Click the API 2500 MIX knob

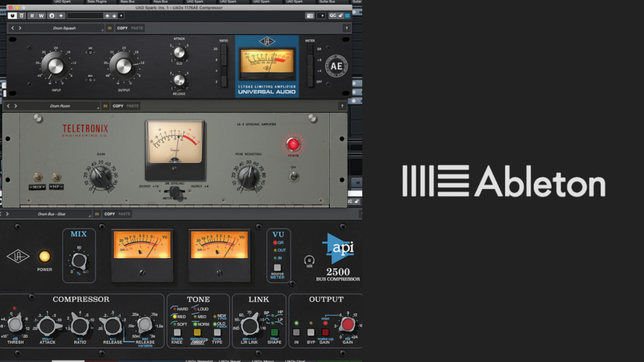click(79, 261)
